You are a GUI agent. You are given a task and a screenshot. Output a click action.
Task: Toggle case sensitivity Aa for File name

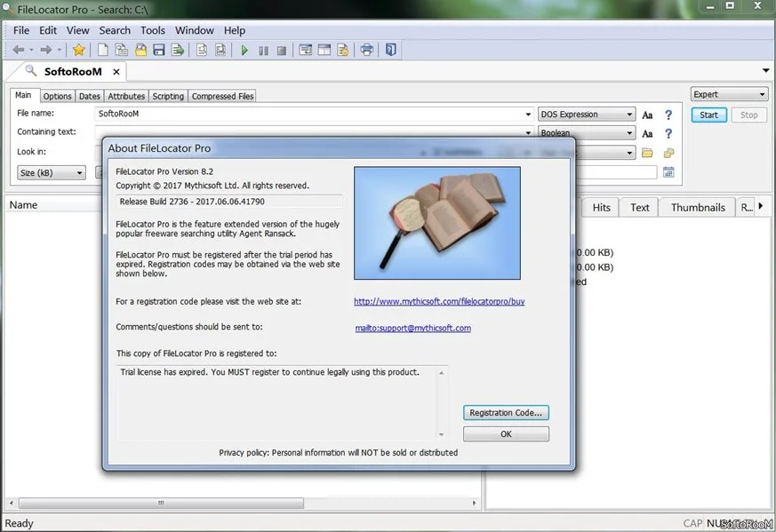click(x=647, y=115)
